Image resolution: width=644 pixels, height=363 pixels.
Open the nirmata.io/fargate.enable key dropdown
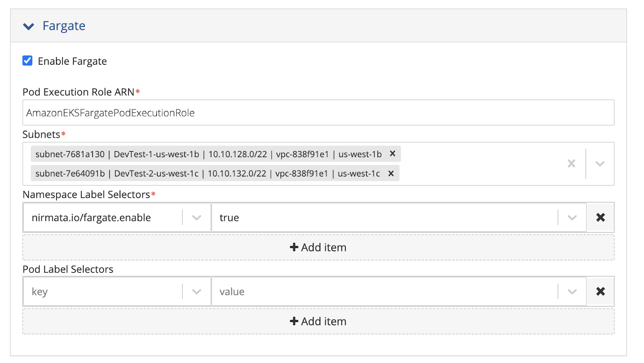point(196,217)
